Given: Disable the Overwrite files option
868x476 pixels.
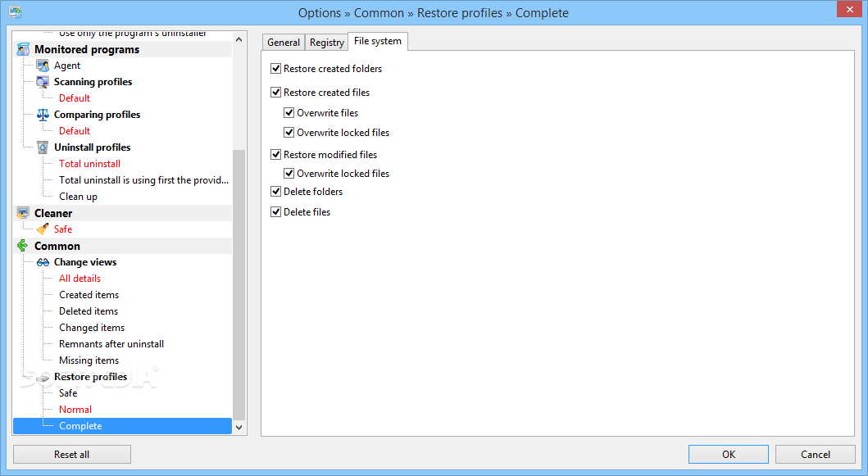Looking at the screenshot, I should 289,113.
